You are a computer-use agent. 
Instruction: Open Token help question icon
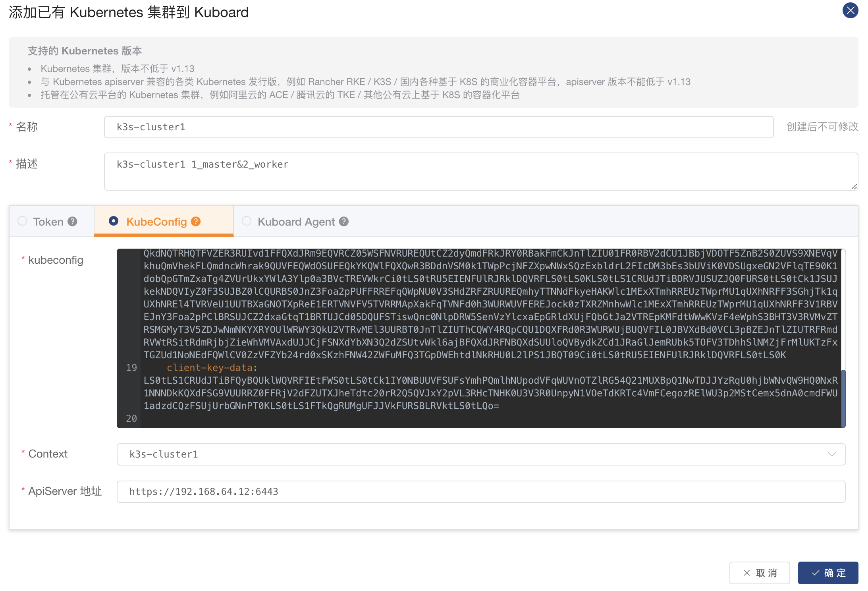(x=72, y=222)
